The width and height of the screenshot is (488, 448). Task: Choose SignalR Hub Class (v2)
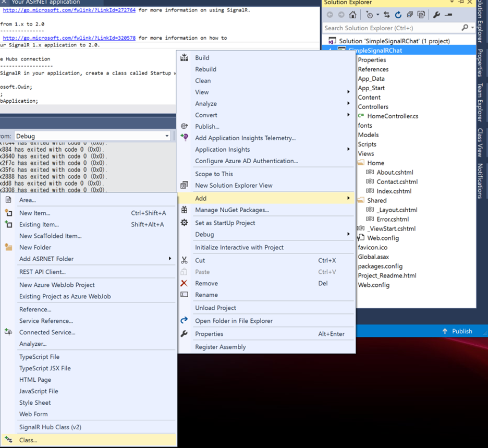point(89,427)
